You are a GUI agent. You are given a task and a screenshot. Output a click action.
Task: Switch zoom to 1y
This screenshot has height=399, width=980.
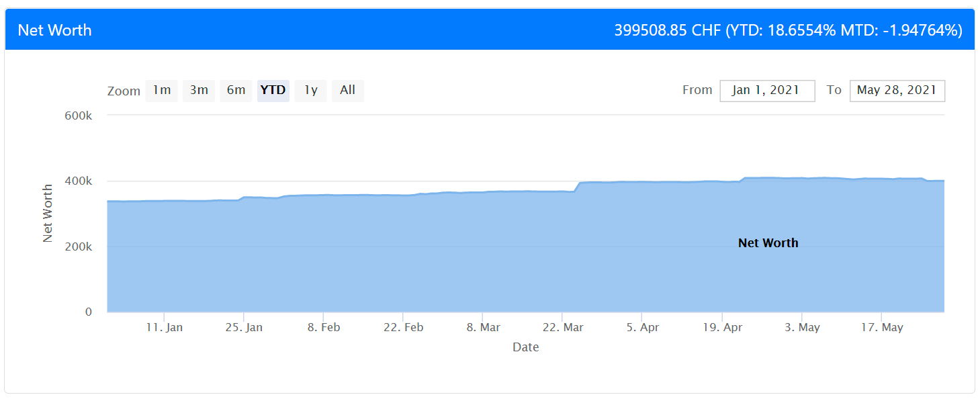[x=310, y=90]
